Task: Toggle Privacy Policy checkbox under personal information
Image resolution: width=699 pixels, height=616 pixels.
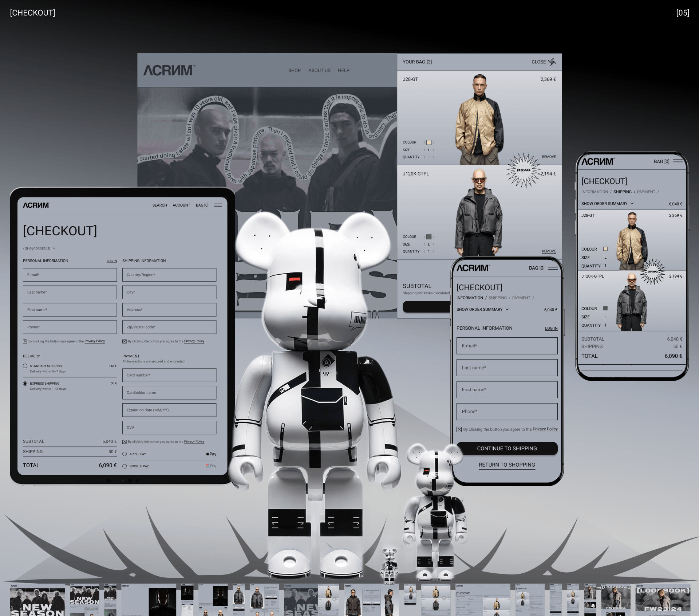Action: [25, 341]
